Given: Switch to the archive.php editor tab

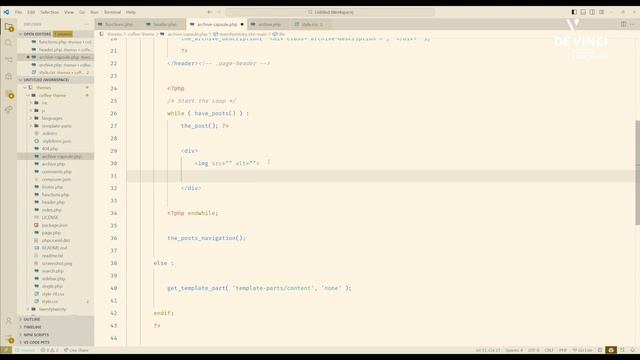Looking at the screenshot, I should point(269,24).
